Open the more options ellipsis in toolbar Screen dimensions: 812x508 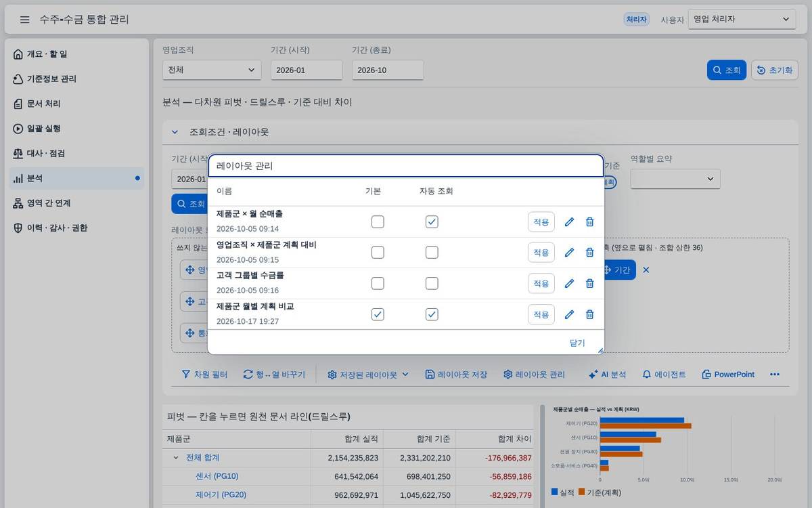click(775, 374)
